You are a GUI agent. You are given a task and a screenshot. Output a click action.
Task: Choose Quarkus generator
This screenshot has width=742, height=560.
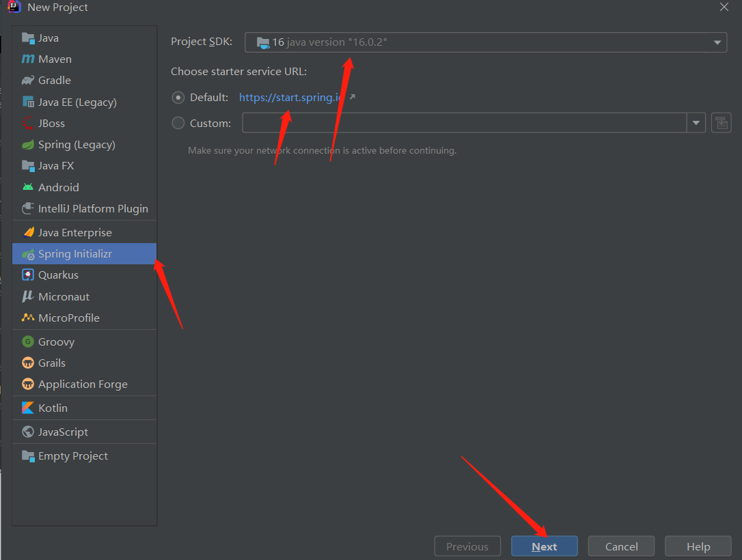point(84,275)
